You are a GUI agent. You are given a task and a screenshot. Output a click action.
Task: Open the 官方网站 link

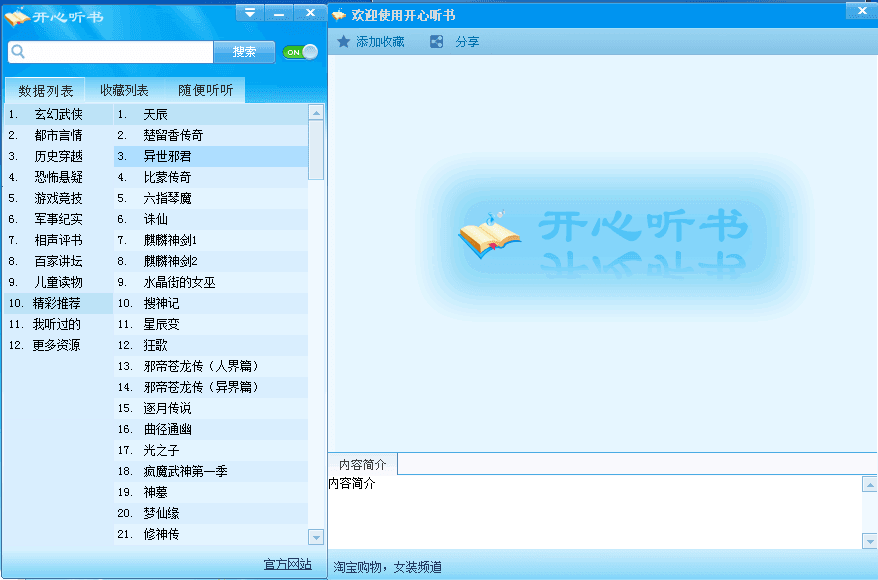click(287, 564)
